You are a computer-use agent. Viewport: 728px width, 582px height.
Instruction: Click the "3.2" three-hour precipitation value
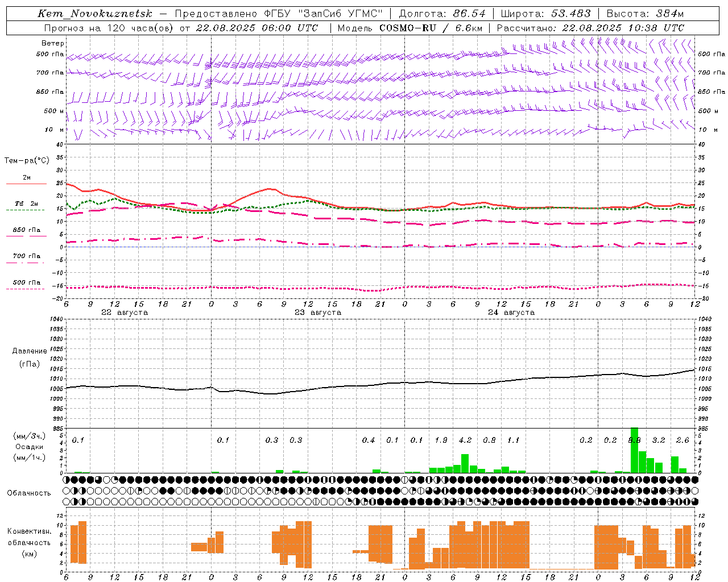click(x=659, y=440)
